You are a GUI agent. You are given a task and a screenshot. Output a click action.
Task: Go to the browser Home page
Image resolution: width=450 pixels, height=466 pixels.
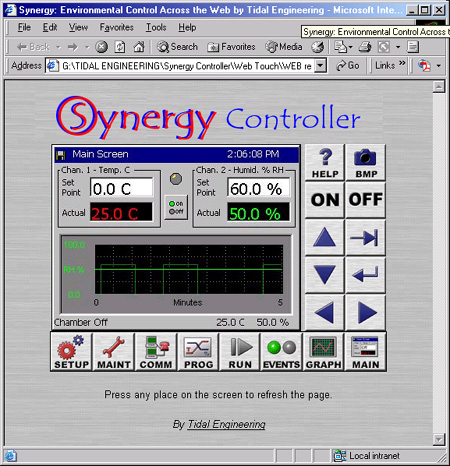coord(139,47)
